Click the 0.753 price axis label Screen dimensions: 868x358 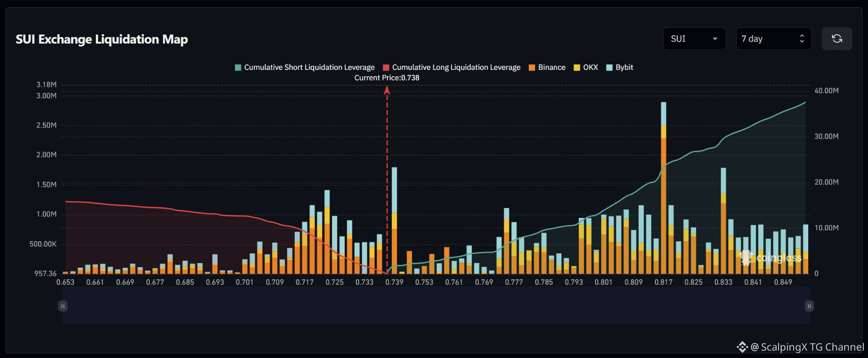pos(424,282)
